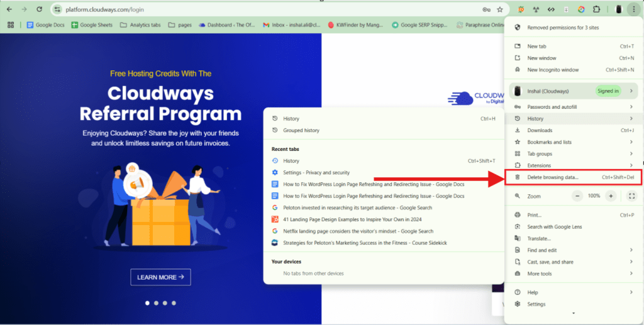Expand Extensions submenu
The height and width of the screenshot is (325, 644).
pyautogui.click(x=574, y=165)
